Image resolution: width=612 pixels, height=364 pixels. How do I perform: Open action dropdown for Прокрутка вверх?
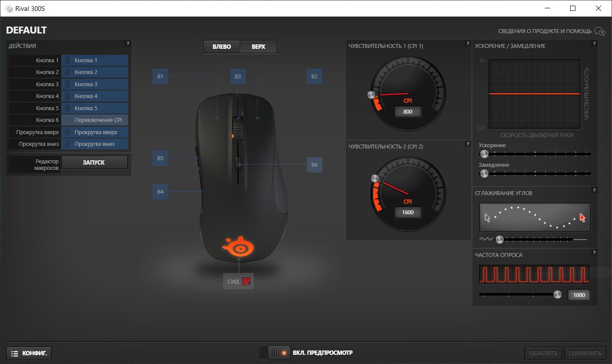click(x=95, y=132)
